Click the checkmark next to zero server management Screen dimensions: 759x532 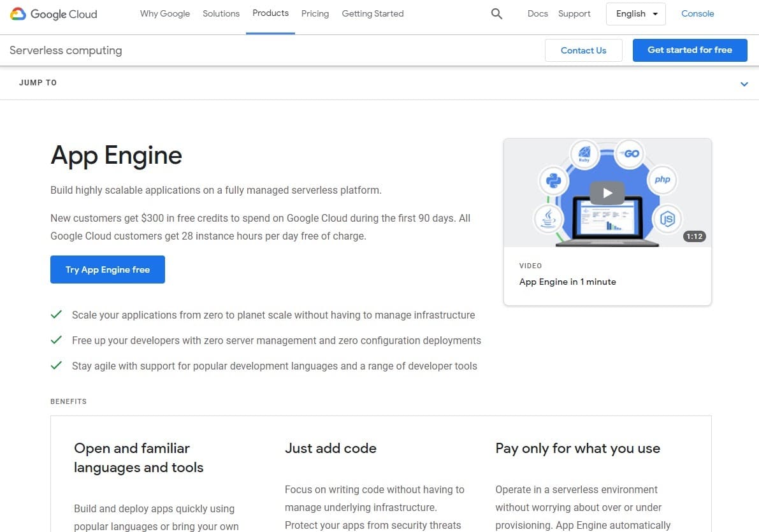(x=56, y=340)
